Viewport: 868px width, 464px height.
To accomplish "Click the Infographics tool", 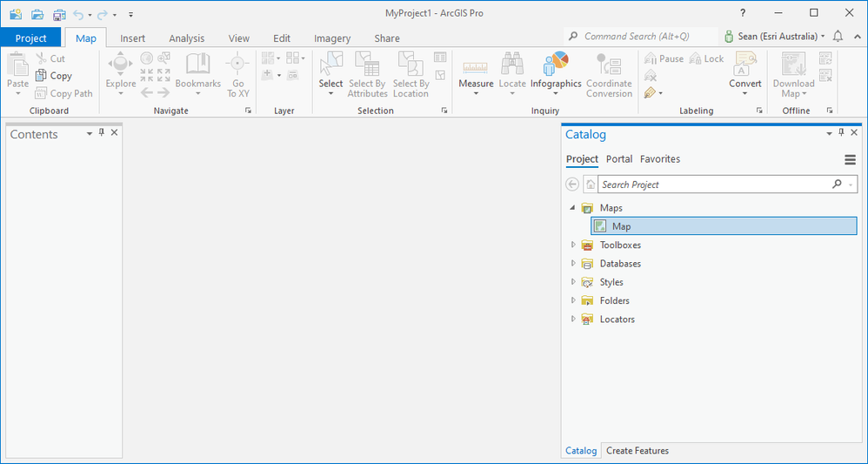I will (556, 74).
